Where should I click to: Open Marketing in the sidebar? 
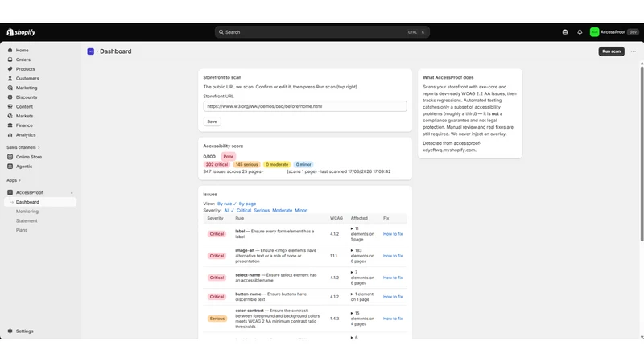point(27,88)
